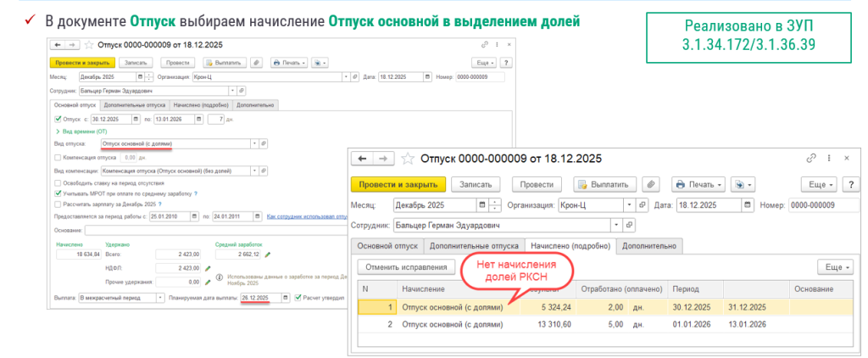Uncheck Учитывать МРОТ при оплате checkbox

pyautogui.click(x=57, y=193)
